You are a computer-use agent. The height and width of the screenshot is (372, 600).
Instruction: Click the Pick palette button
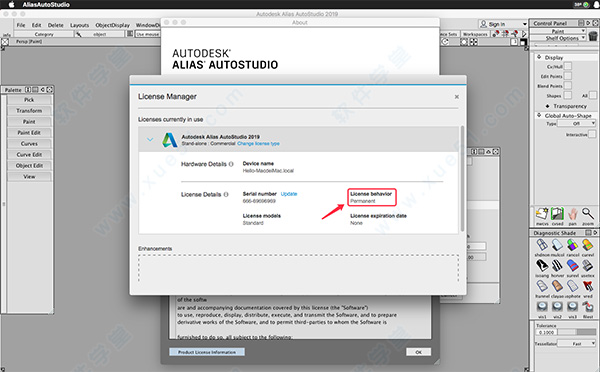29,100
